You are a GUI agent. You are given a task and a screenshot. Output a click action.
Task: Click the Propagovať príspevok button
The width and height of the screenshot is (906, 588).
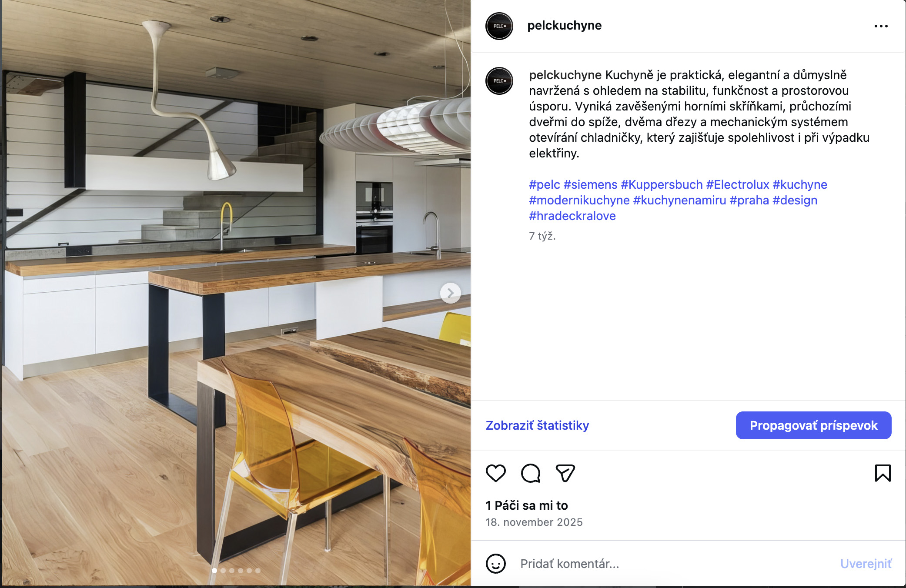pyautogui.click(x=813, y=425)
